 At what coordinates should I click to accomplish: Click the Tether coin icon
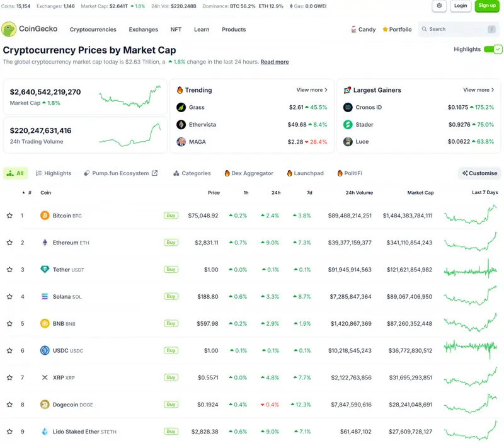pyautogui.click(x=45, y=270)
